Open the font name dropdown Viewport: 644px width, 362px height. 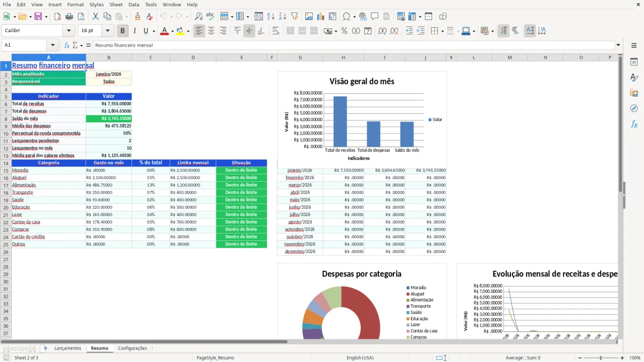69,31
